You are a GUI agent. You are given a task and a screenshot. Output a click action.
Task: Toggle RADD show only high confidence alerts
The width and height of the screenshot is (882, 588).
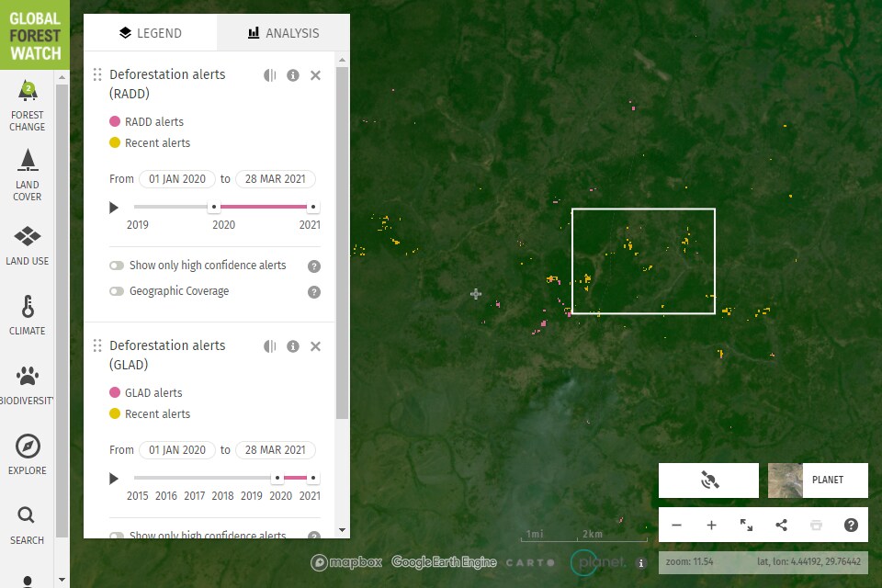pyautogui.click(x=117, y=266)
